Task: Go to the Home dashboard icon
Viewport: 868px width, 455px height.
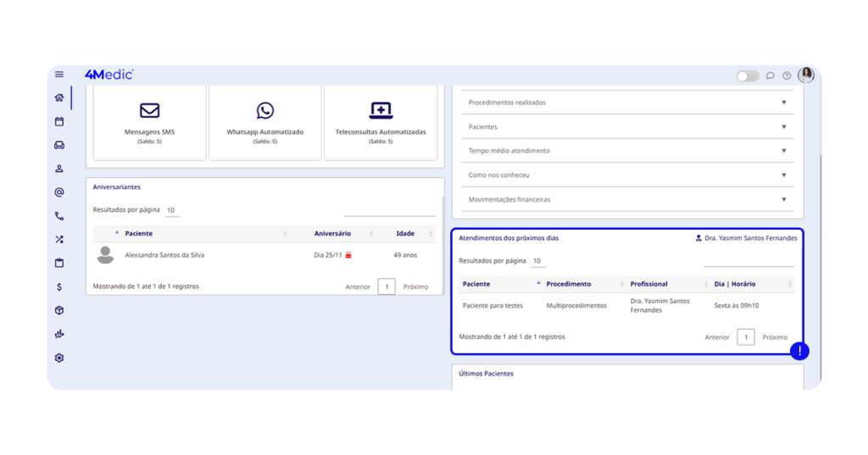Action: (59, 97)
